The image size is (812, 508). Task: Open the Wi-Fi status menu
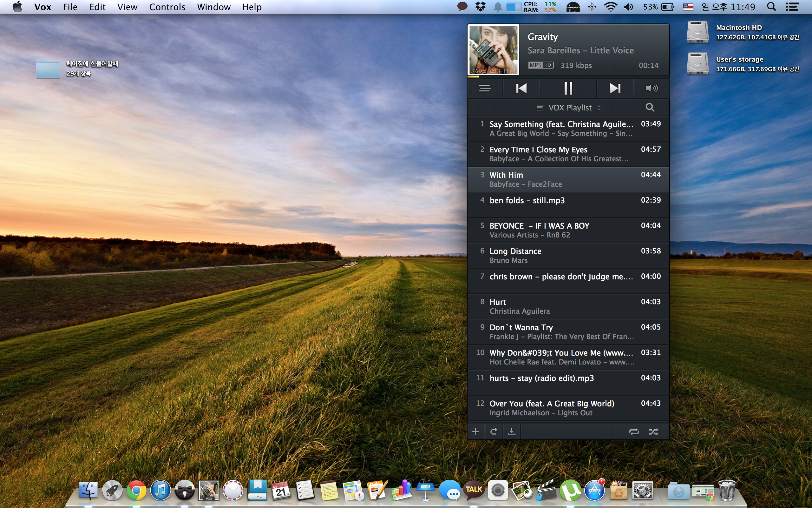[610, 7]
